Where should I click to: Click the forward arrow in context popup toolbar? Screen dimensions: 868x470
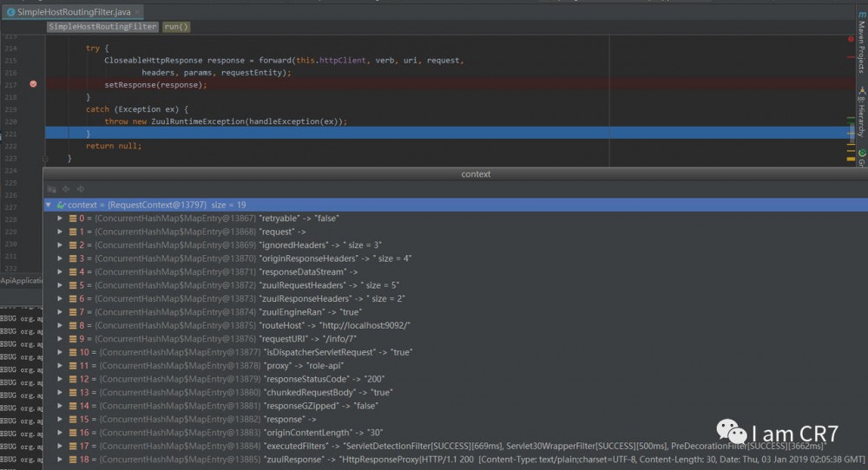click(80, 189)
